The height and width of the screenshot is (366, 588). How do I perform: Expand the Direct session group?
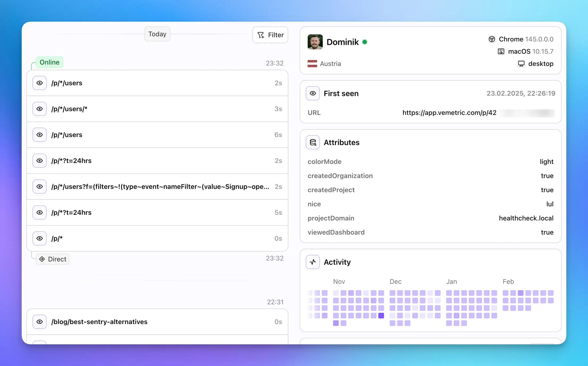(x=52, y=259)
